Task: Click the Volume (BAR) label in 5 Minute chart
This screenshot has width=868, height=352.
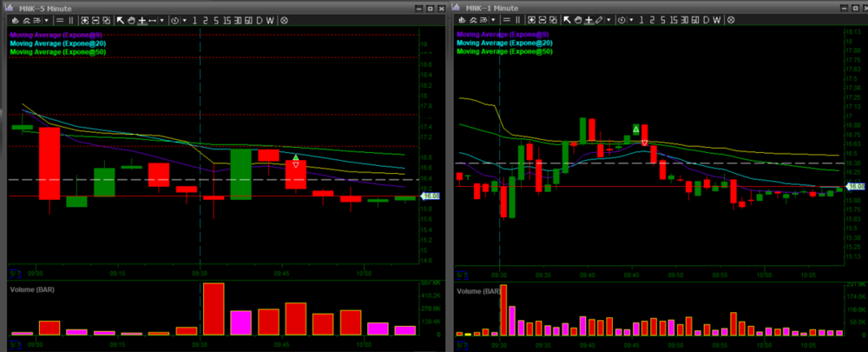Action: click(32, 289)
